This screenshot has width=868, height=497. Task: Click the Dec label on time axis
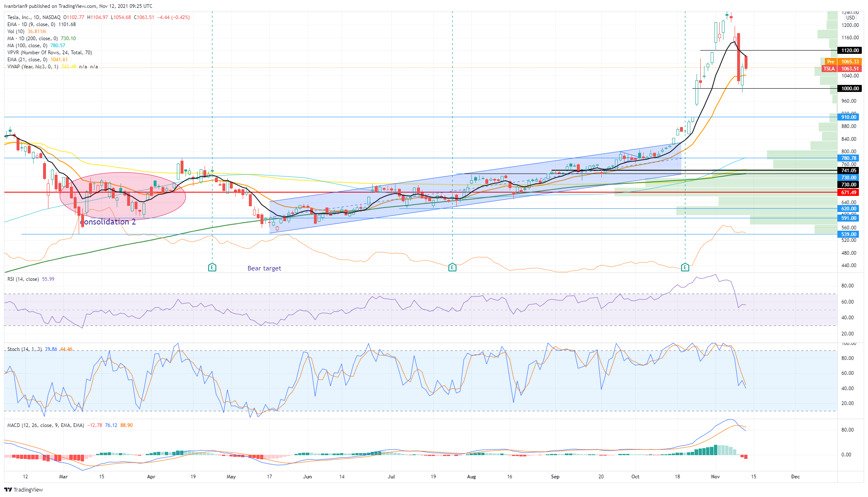tap(796, 477)
